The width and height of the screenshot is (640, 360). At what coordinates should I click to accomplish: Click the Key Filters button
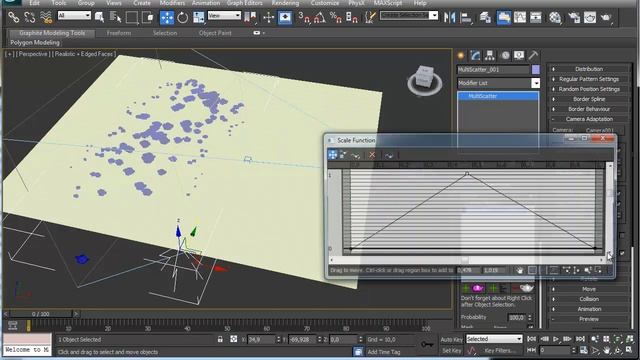tap(499, 350)
